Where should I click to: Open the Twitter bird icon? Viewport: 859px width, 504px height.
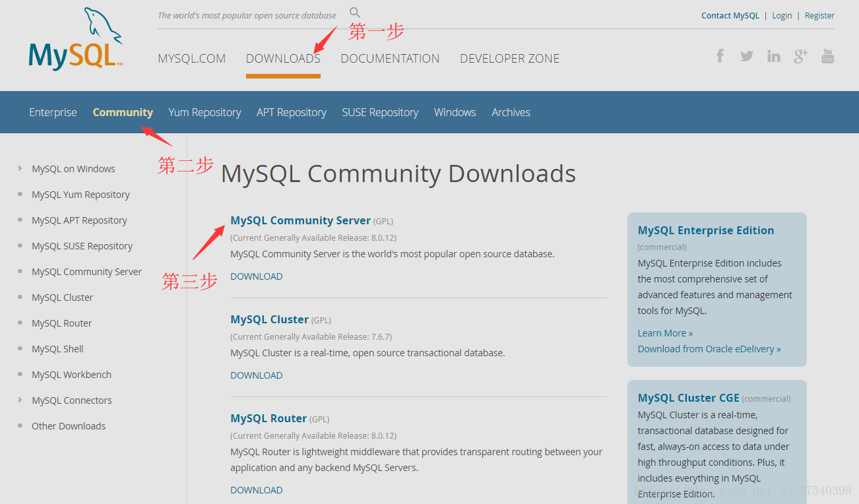point(747,56)
